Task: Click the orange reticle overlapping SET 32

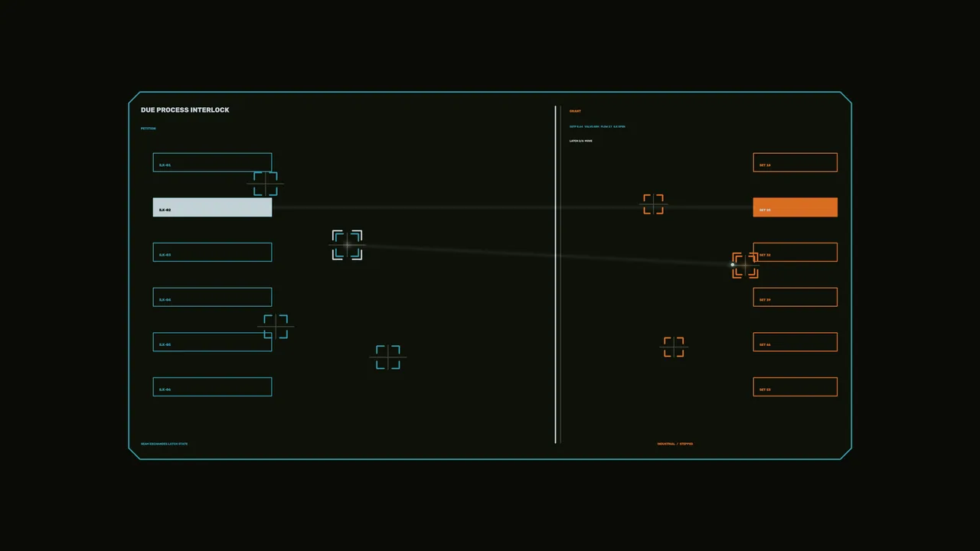Action: (x=745, y=266)
